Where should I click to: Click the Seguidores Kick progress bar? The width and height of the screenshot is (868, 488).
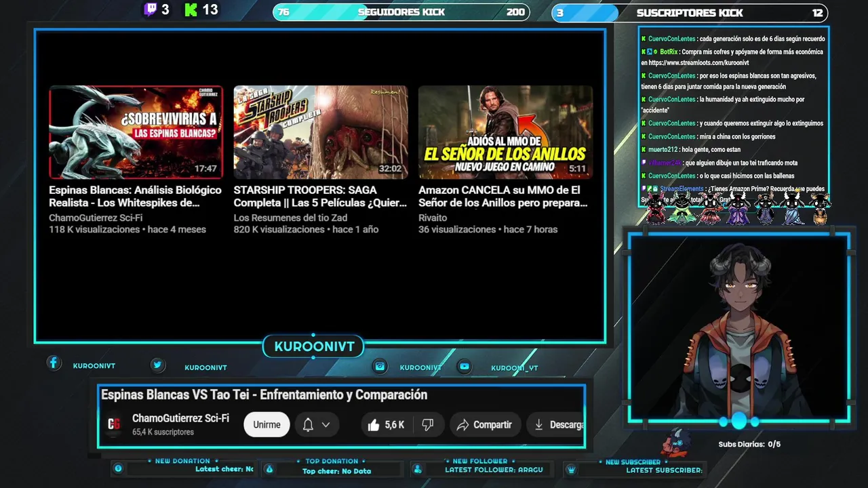[x=401, y=12]
